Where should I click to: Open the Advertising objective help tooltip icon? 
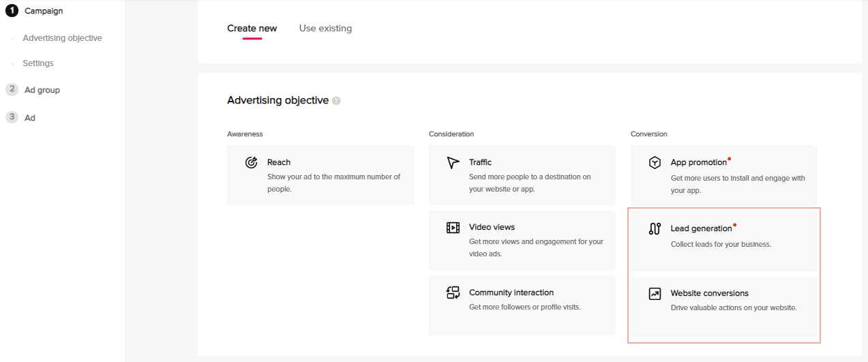[x=336, y=101]
